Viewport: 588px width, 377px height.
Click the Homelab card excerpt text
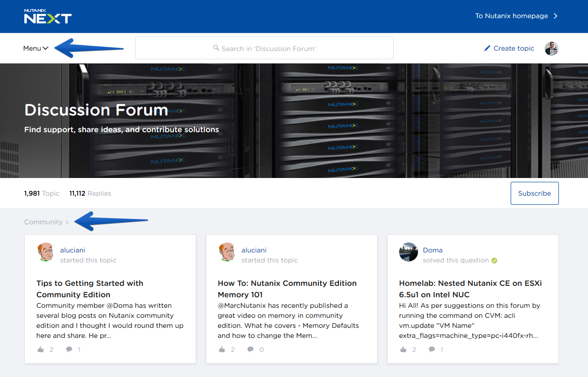pyautogui.click(x=470, y=320)
